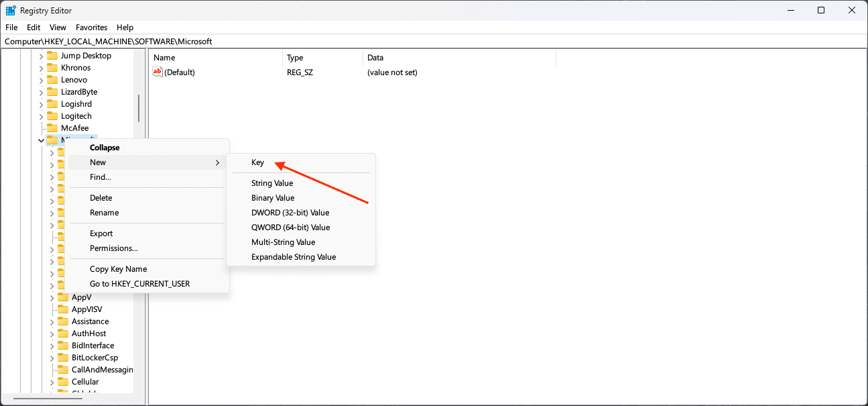This screenshot has width=868, height=406.
Task: Expand the Lenovo key
Action: [x=41, y=80]
